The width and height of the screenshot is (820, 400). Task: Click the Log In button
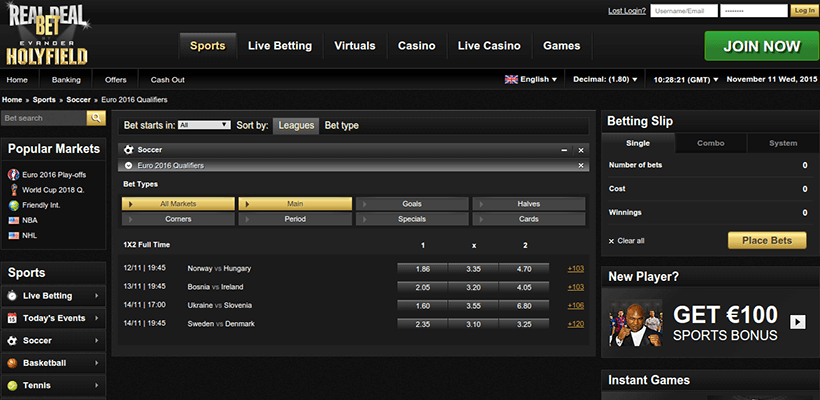[x=803, y=10]
